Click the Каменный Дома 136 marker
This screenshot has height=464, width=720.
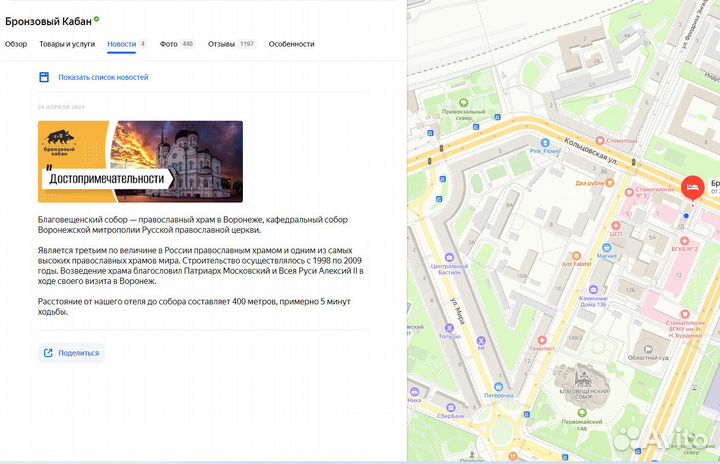coord(593,289)
